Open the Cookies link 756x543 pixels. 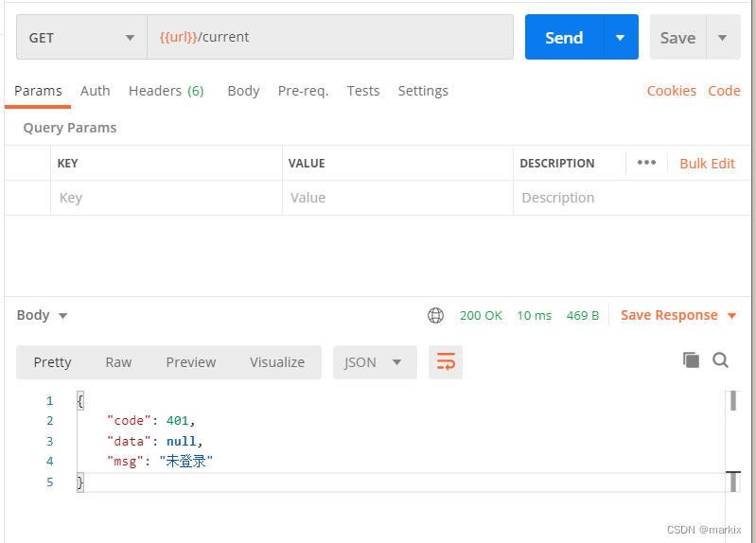pyautogui.click(x=671, y=91)
